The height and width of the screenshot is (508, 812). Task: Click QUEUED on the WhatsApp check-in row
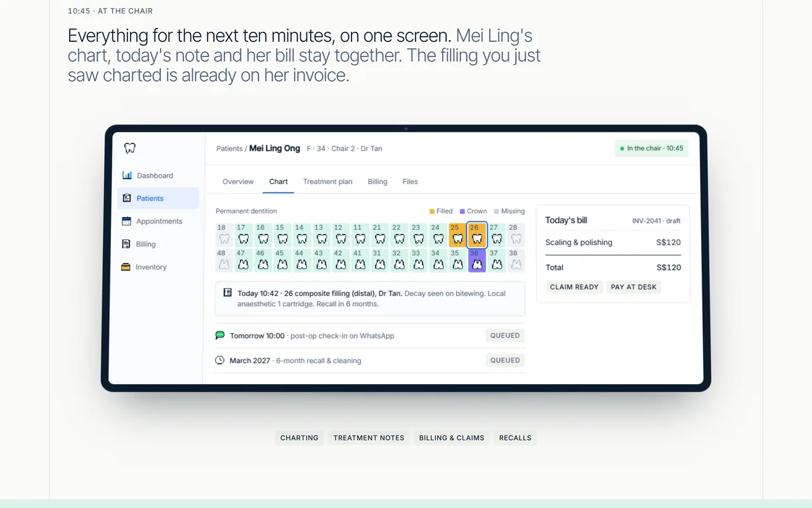pos(505,335)
